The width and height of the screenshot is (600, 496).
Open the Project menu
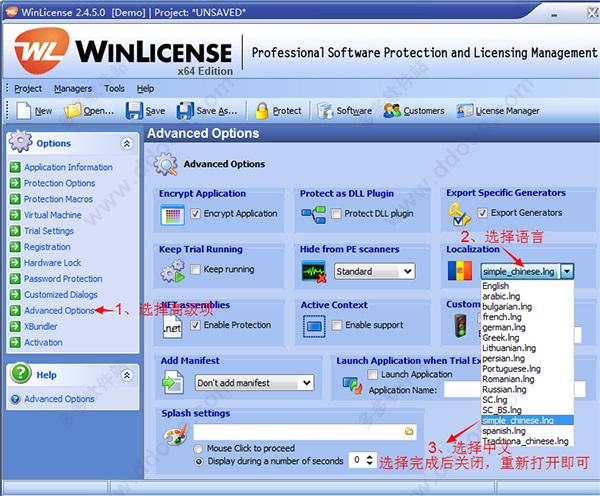point(28,89)
